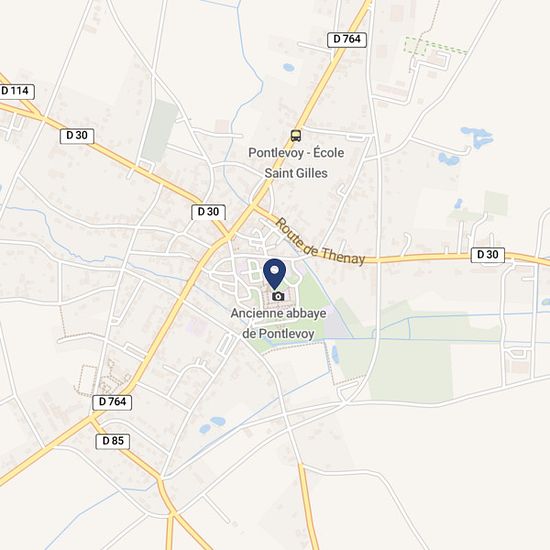This screenshot has height=550, width=550.
Task: Click the D 30 shield just below D 114
Action: pos(77,135)
